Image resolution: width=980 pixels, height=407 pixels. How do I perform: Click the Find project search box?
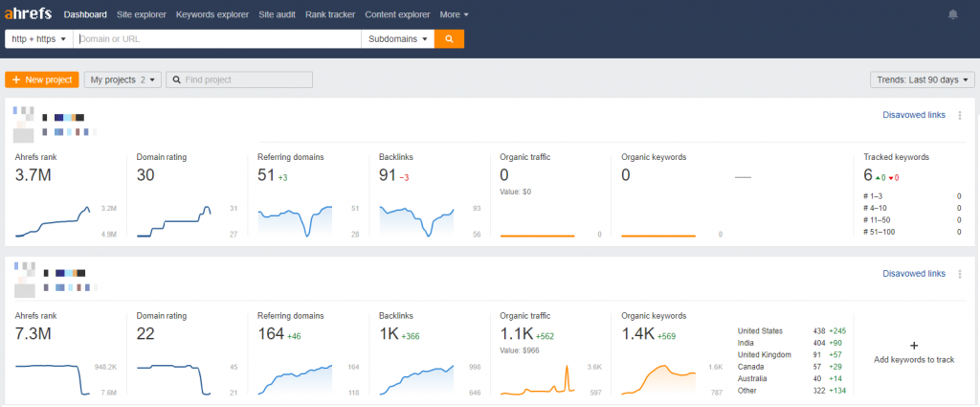[239, 80]
